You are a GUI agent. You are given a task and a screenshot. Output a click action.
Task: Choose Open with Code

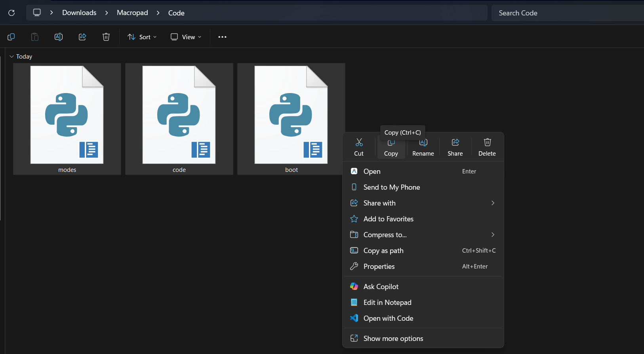point(423,318)
